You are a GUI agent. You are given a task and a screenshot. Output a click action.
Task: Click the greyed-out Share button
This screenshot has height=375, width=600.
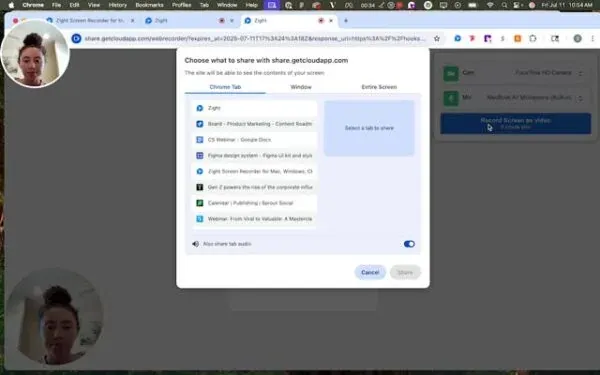405,272
